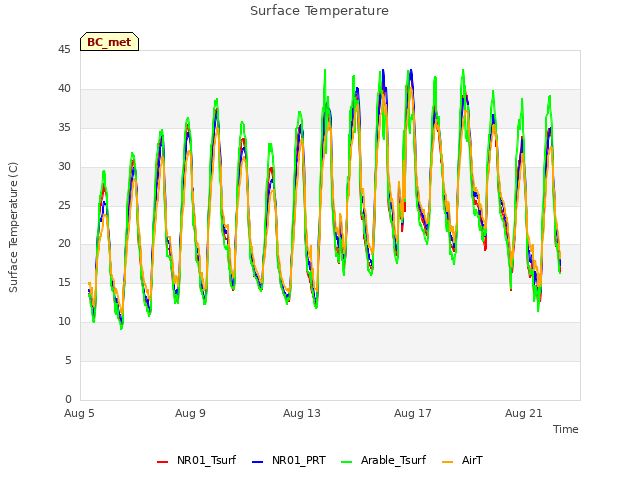Click the green Arable_Tsurf legend swatch

tap(346, 462)
